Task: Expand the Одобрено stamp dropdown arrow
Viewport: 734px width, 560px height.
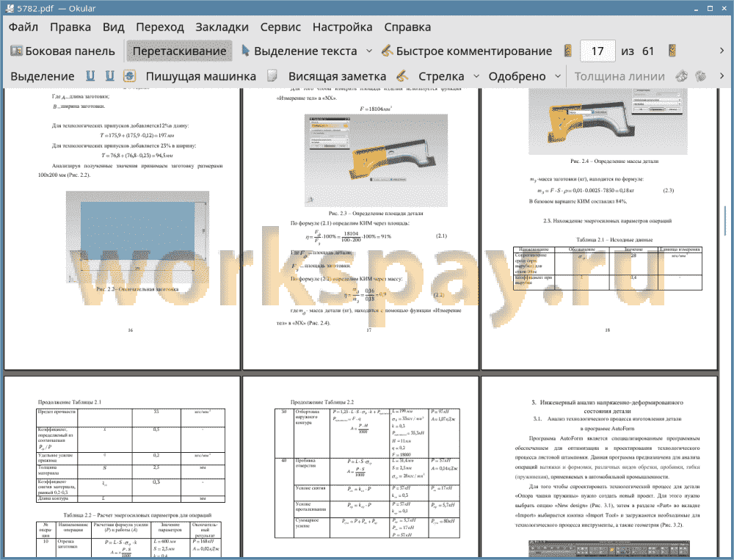Action: point(558,76)
